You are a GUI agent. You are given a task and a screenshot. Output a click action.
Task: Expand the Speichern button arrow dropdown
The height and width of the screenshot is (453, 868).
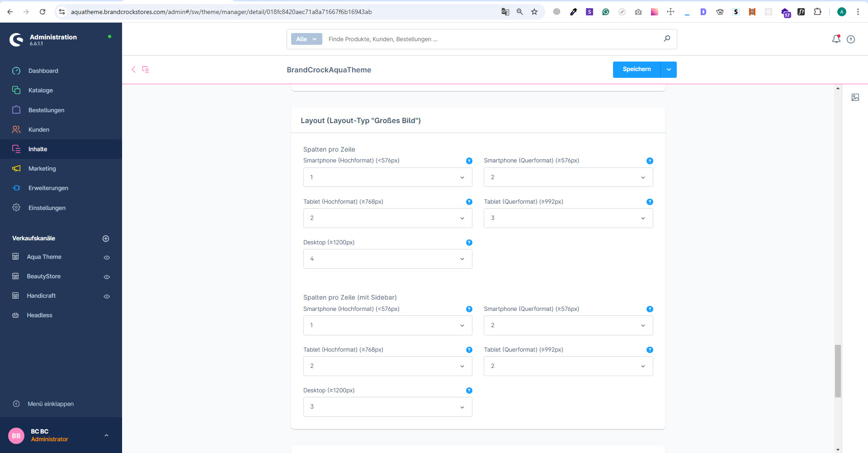coord(669,70)
